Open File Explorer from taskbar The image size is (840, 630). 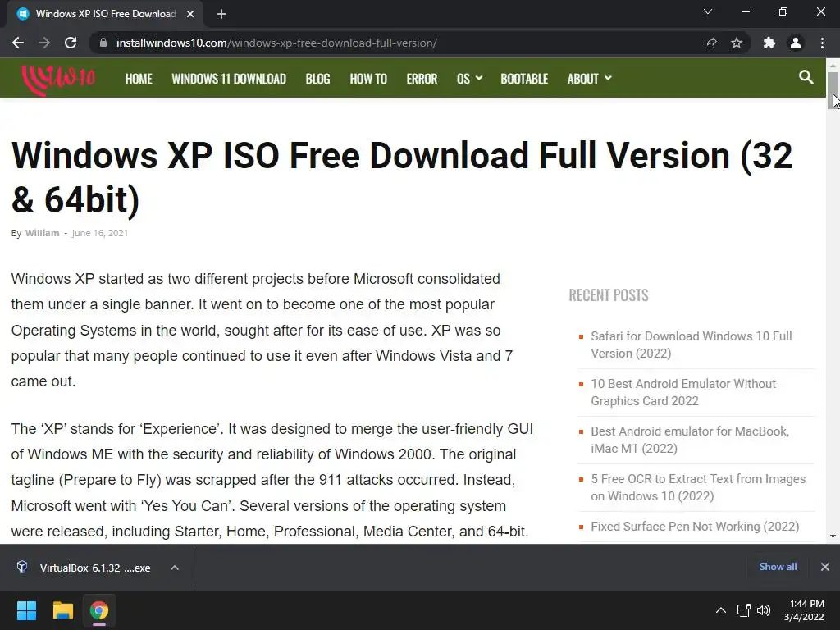coord(62,610)
